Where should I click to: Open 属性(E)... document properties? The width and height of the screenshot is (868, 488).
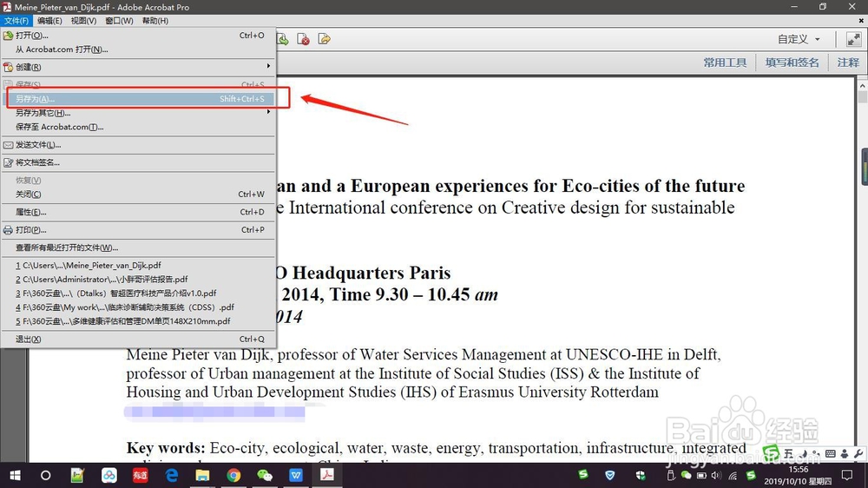pos(138,212)
